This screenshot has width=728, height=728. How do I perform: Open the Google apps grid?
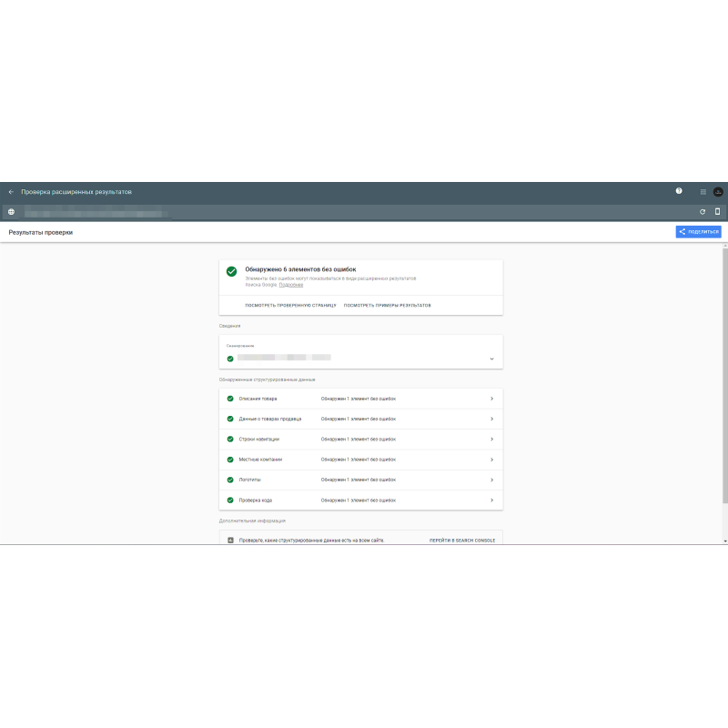pyautogui.click(x=703, y=192)
